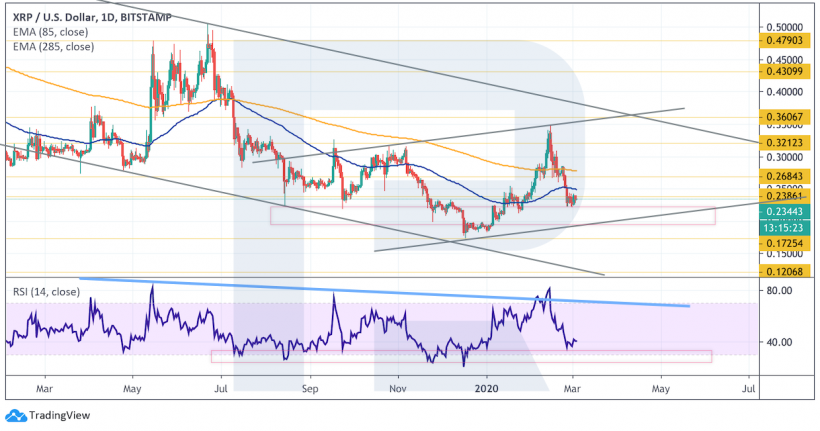Viewport: 820px width, 431px height.
Task: Select the 0.47903 price level label
Action: 784,40
